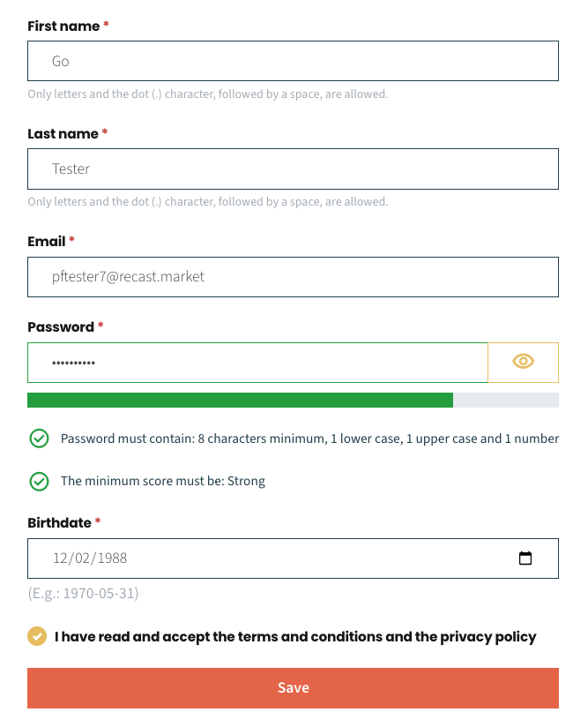Select the Birthdate date field
588x727 pixels.
(293, 558)
